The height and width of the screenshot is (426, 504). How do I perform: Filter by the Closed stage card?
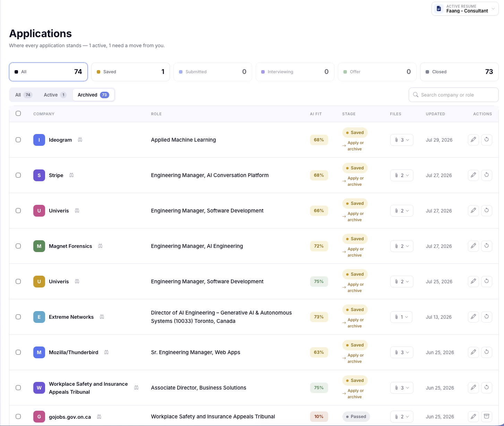(x=459, y=72)
